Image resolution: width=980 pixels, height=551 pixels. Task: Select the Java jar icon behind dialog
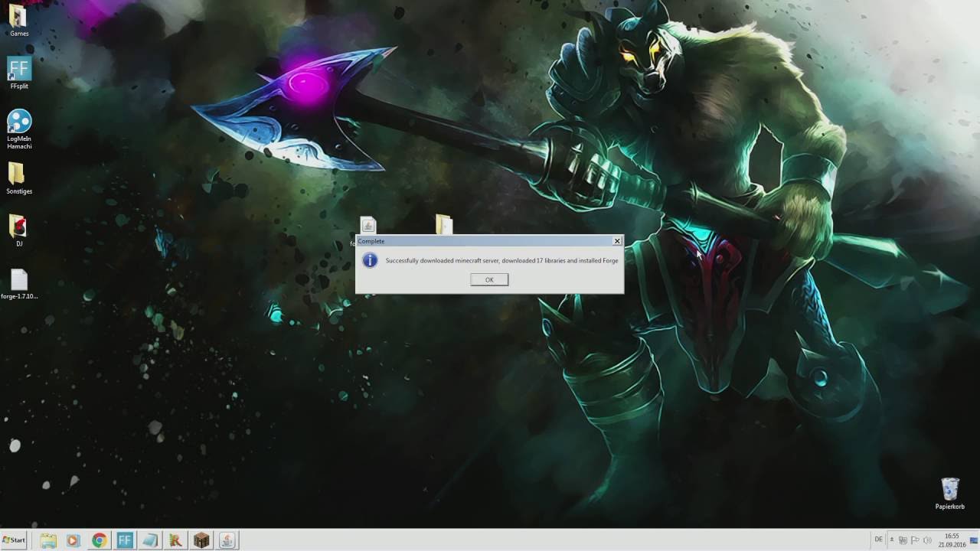click(x=368, y=225)
